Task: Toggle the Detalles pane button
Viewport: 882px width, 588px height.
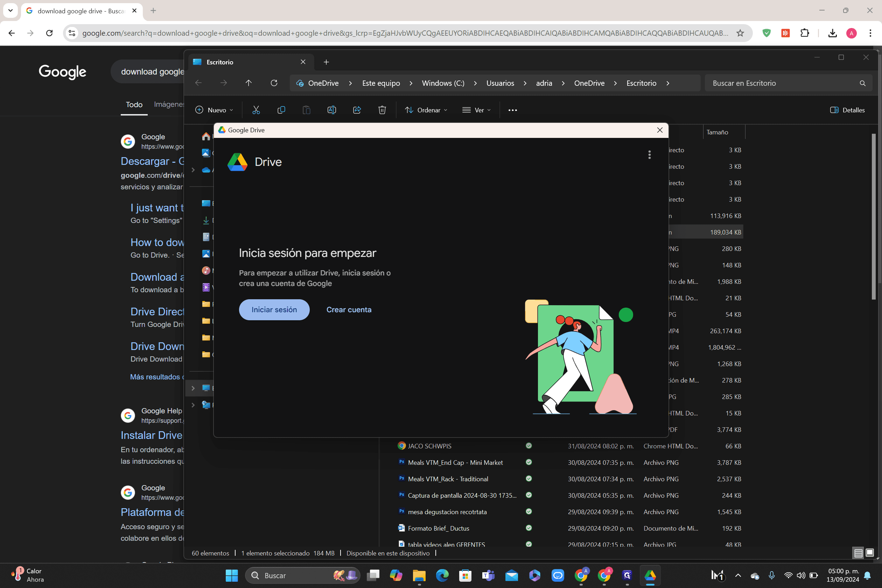Action: (847, 110)
